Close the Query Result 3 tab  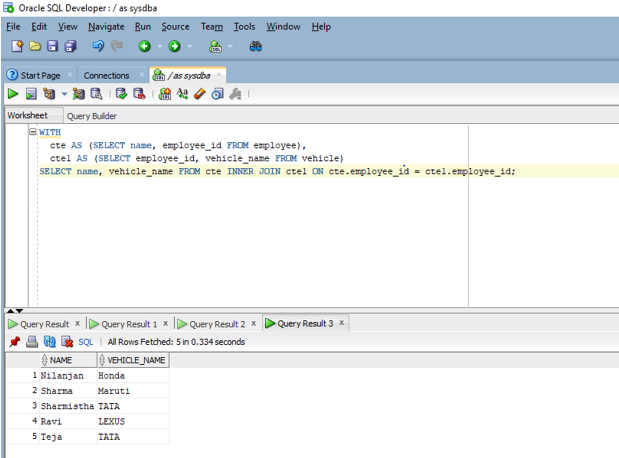(341, 323)
